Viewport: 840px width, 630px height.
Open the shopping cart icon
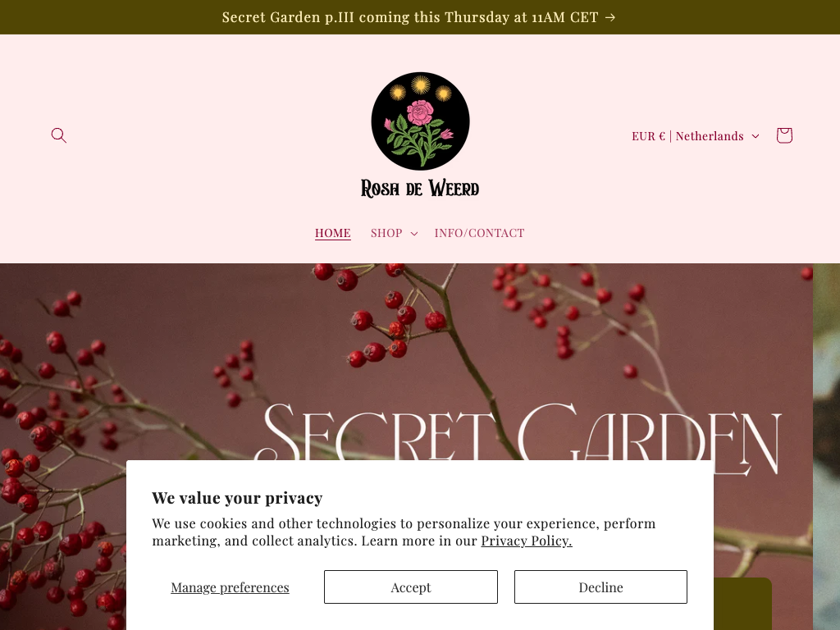point(784,135)
